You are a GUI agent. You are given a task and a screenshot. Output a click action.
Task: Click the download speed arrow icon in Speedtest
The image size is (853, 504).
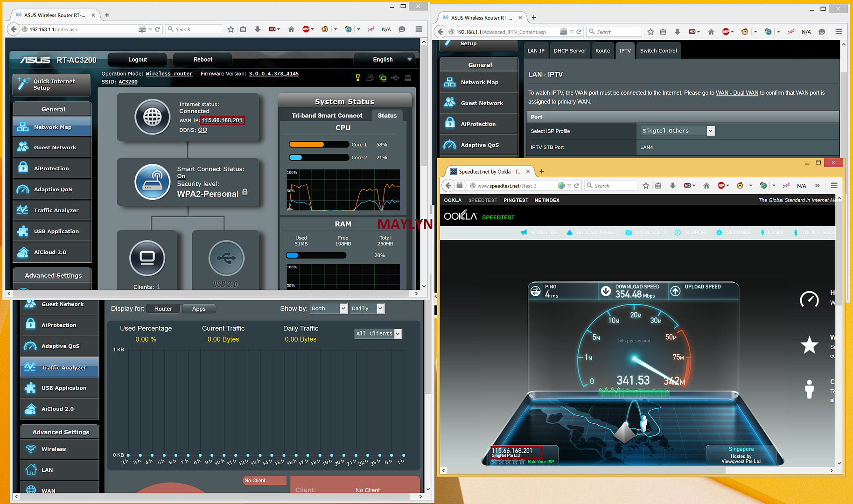[x=606, y=291]
